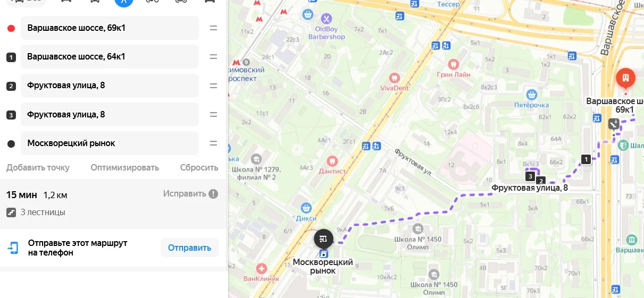This screenshot has height=298, width=644.
Task: Click the Москворецкий рынок market marker on map
Action: (x=323, y=238)
